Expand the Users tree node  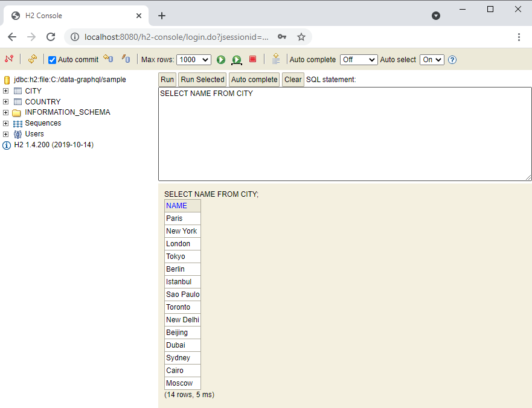click(5, 133)
